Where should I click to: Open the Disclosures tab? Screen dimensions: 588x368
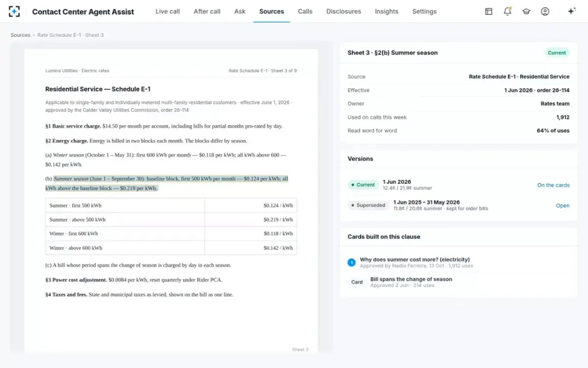(x=343, y=11)
